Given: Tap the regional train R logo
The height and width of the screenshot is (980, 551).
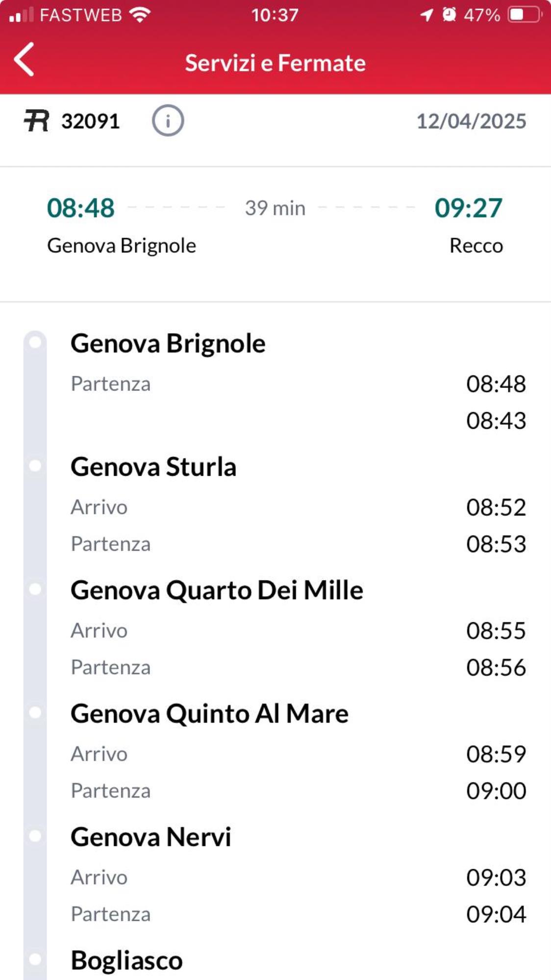Looking at the screenshot, I should click(37, 121).
